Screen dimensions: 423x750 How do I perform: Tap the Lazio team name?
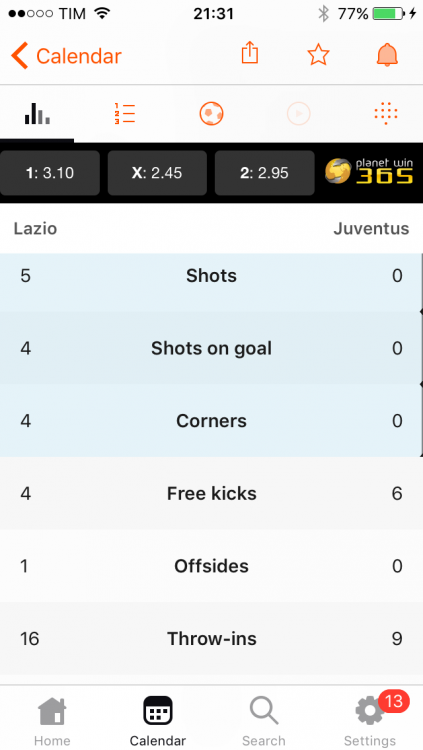click(x=35, y=229)
